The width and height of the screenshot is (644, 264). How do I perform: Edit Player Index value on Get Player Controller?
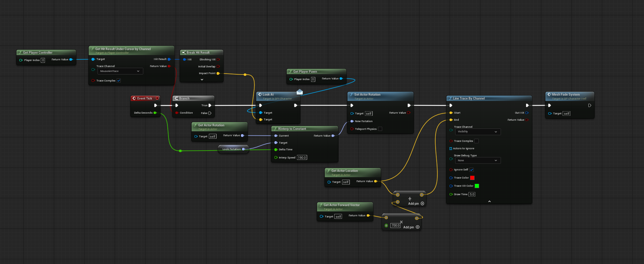pos(43,60)
